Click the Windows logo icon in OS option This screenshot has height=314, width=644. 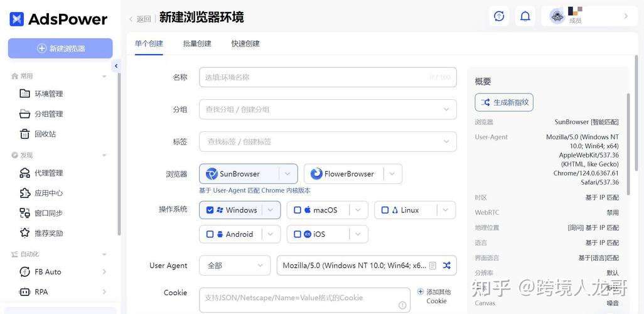coord(220,210)
